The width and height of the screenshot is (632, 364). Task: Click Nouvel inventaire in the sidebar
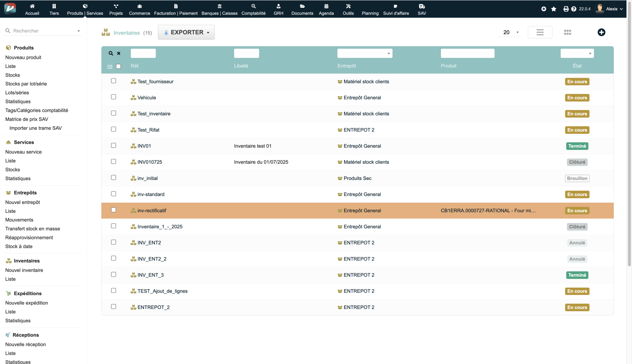[24, 270]
